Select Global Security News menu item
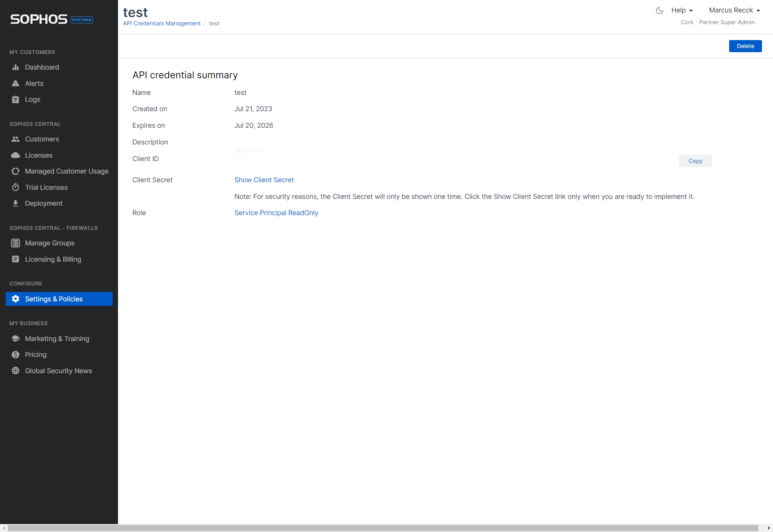 coord(59,371)
